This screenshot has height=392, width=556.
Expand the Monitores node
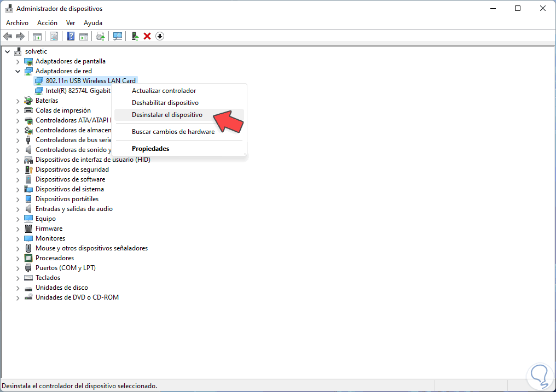[x=18, y=239]
